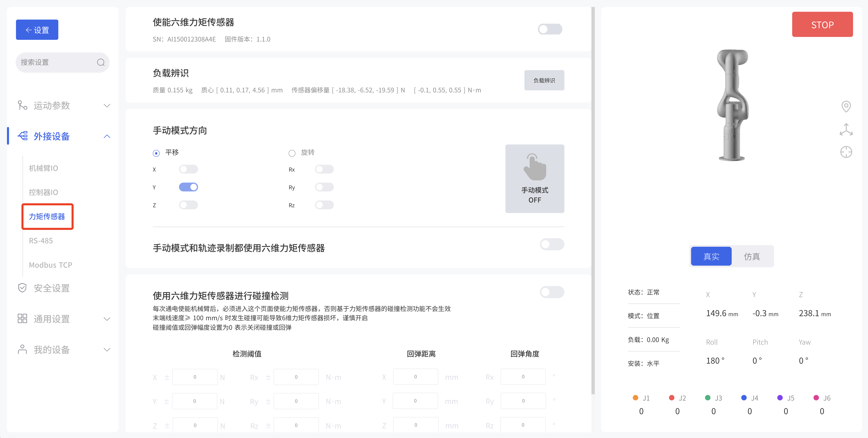Click the vertical scrollbar of settings panel

(x=593, y=201)
